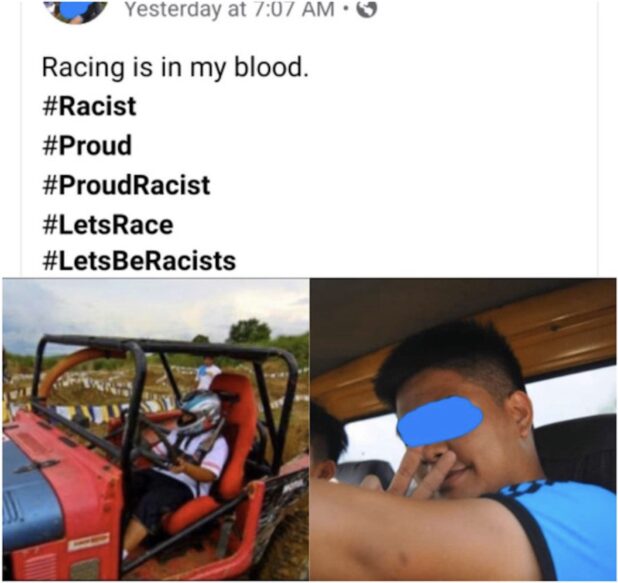View the selfie photo inside the vehicle
This screenshot has height=583, width=618.
point(463,429)
